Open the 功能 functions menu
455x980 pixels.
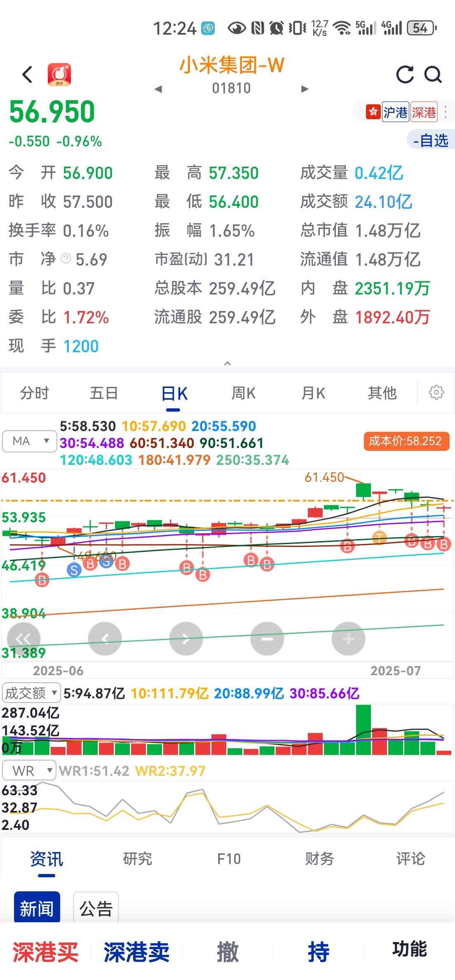click(x=409, y=949)
